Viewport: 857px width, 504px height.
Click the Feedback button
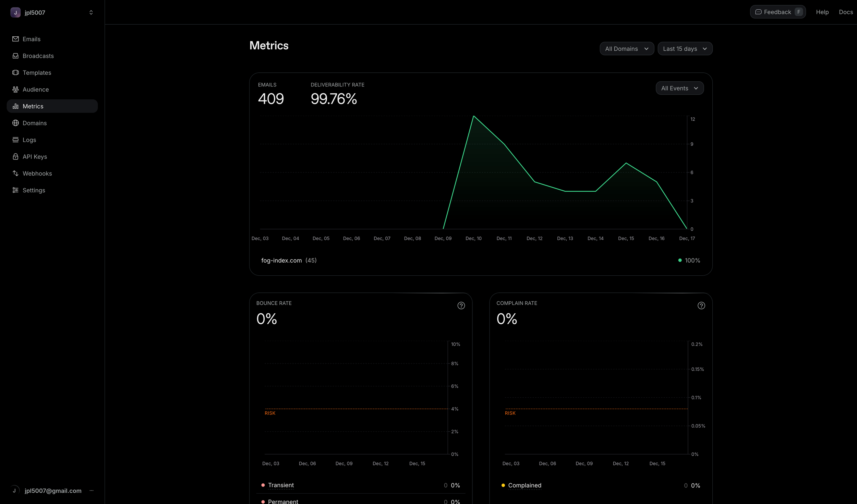[777, 12]
